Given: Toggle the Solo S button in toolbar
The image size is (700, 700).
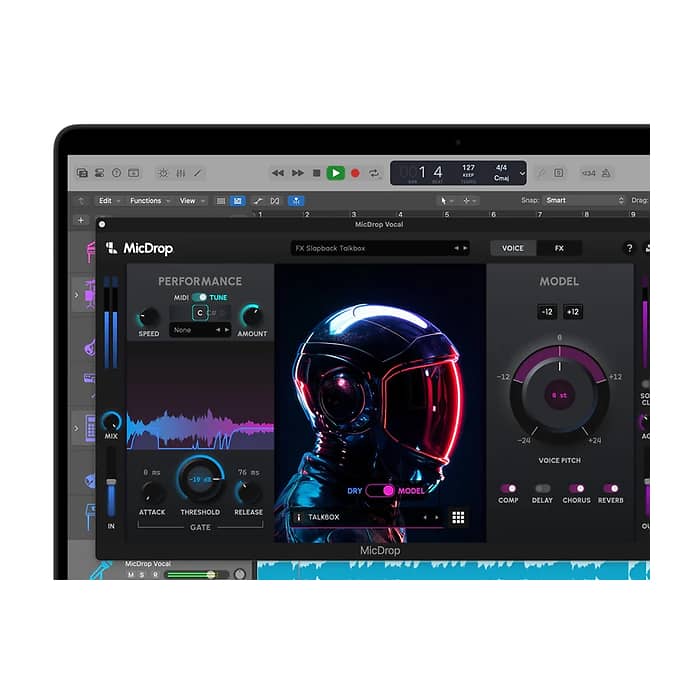Looking at the screenshot, I should tap(558, 173).
